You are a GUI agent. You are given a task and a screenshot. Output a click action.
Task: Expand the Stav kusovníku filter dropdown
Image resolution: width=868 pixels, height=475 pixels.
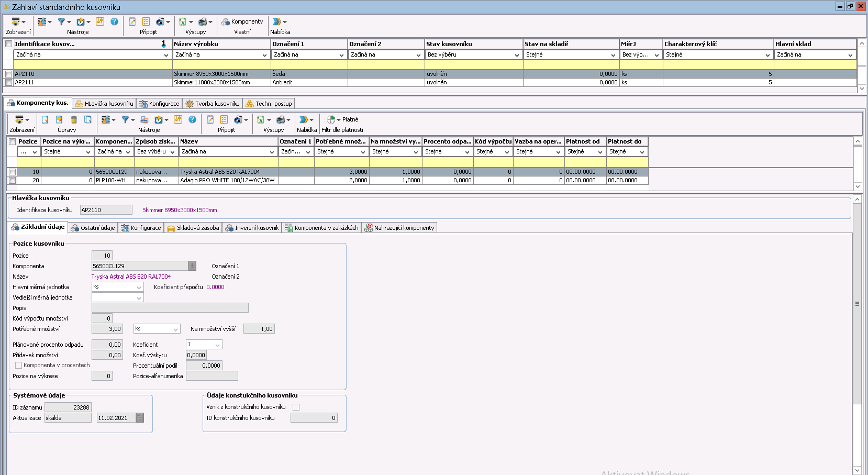(x=516, y=55)
